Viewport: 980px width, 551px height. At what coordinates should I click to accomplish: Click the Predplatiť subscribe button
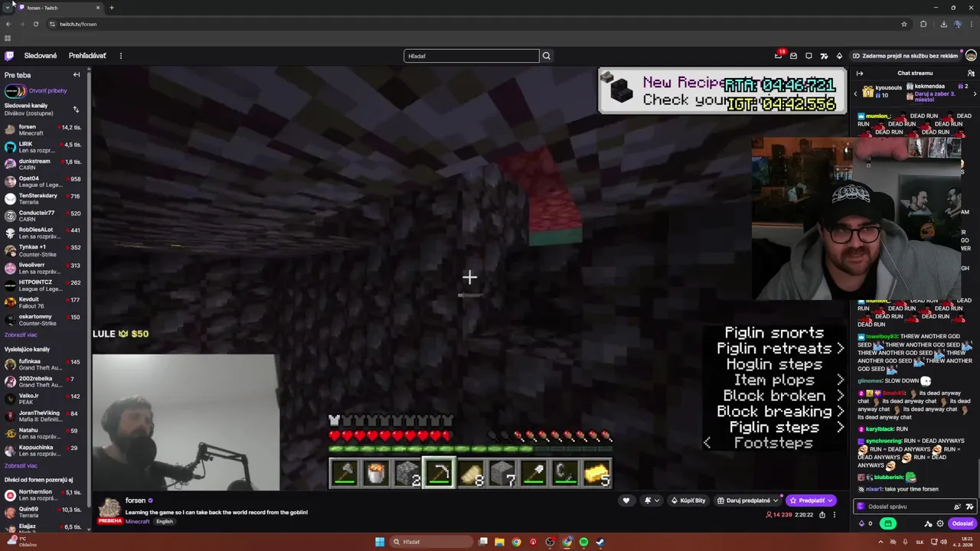811,500
